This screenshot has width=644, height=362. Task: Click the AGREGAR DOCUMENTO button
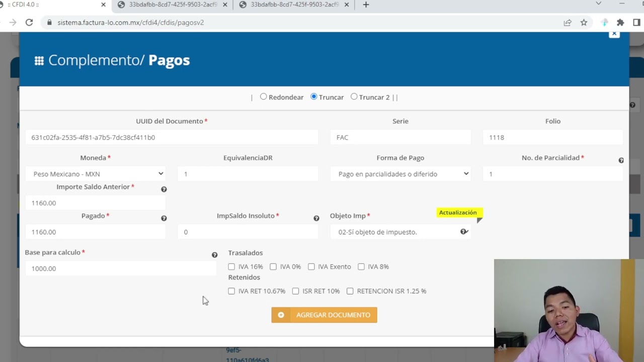324,315
